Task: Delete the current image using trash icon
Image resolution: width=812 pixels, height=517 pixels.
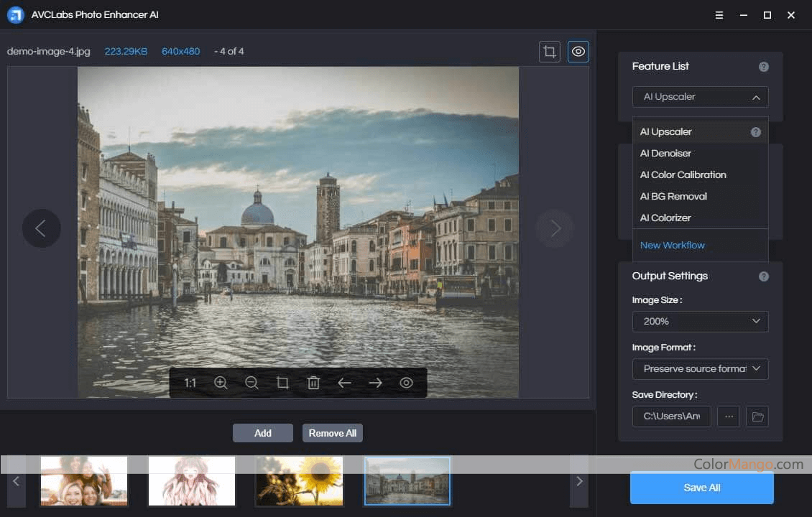Action: click(313, 383)
